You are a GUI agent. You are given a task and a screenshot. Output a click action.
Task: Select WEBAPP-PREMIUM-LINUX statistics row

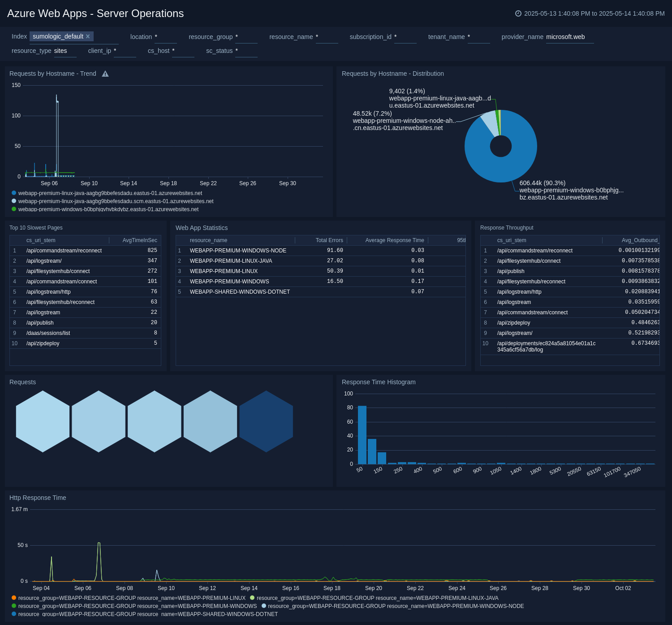(x=321, y=271)
